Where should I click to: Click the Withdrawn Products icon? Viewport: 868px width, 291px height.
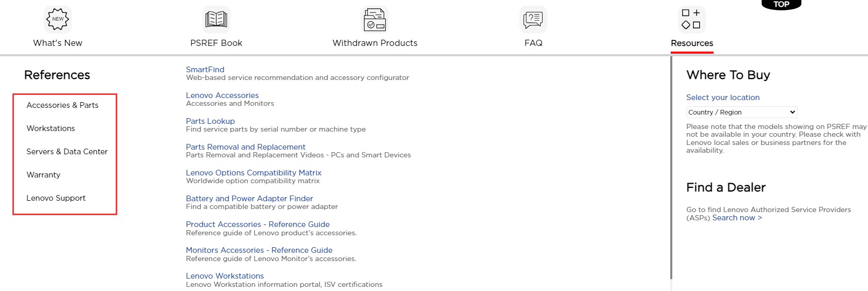374,20
